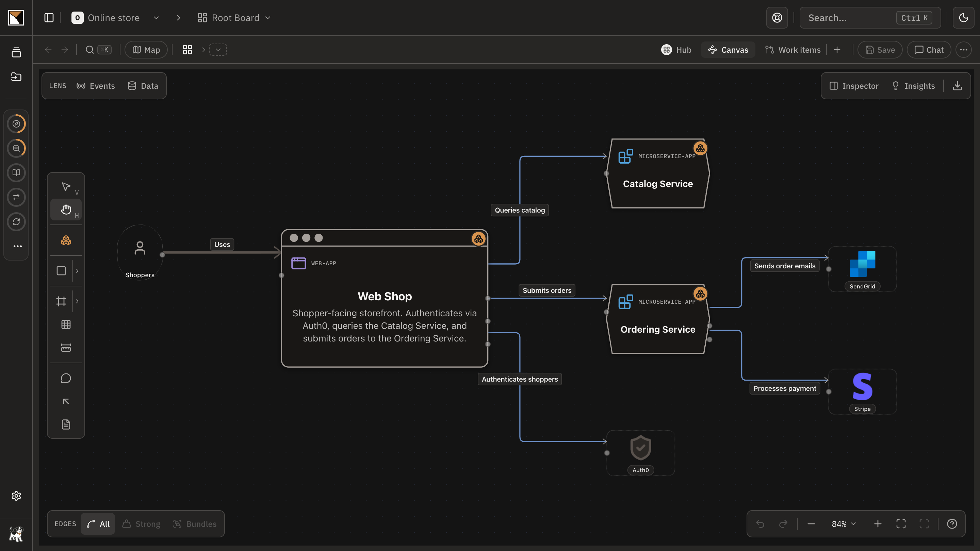Screen dimensions: 980x551
Task: Click the Save button
Action: point(880,50)
